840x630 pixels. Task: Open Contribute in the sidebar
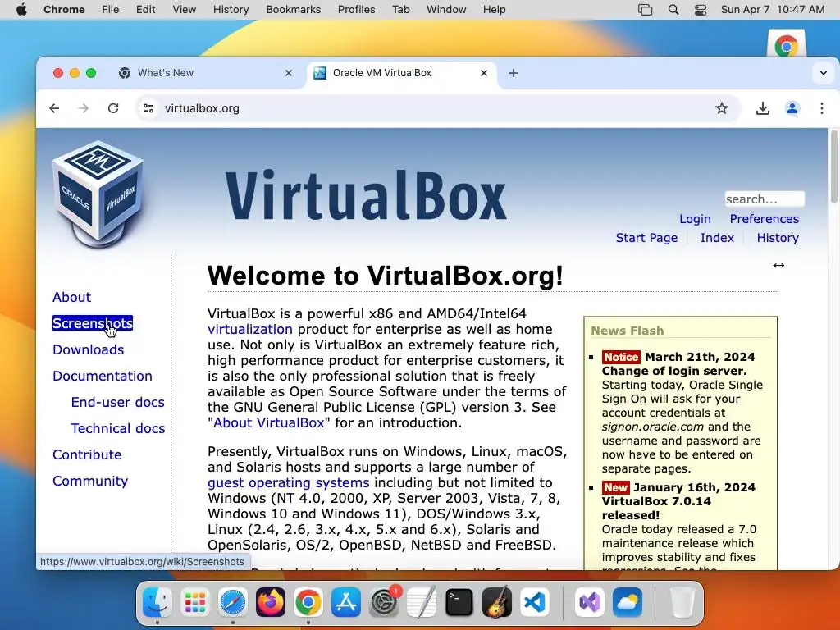pyautogui.click(x=87, y=454)
